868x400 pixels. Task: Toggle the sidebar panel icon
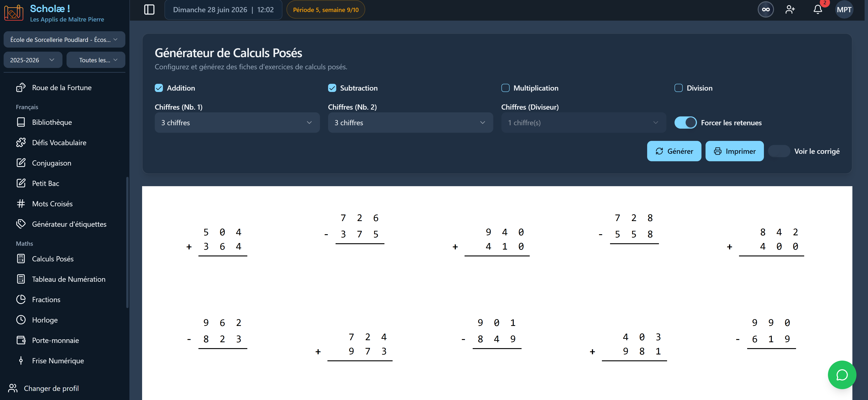(149, 10)
